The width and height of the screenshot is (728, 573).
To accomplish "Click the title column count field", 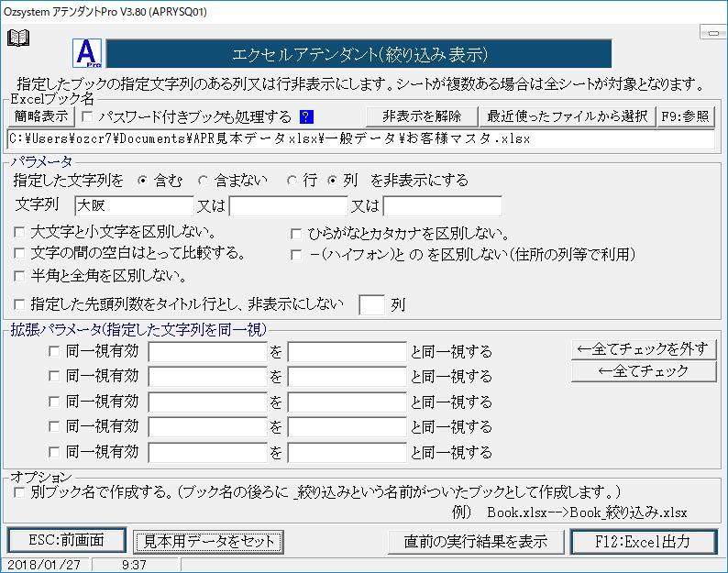I will click(x=372, y=305).
